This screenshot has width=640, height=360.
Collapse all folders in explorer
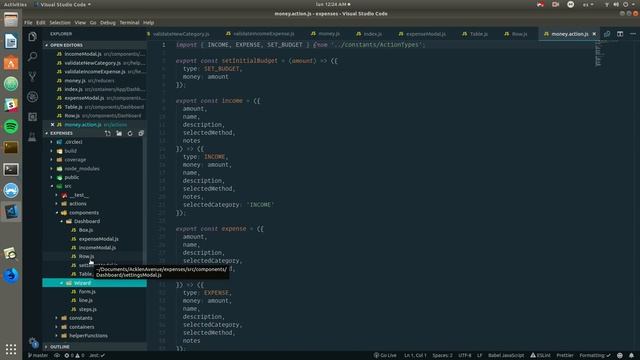pyautogui.click(x=141, y=133)
